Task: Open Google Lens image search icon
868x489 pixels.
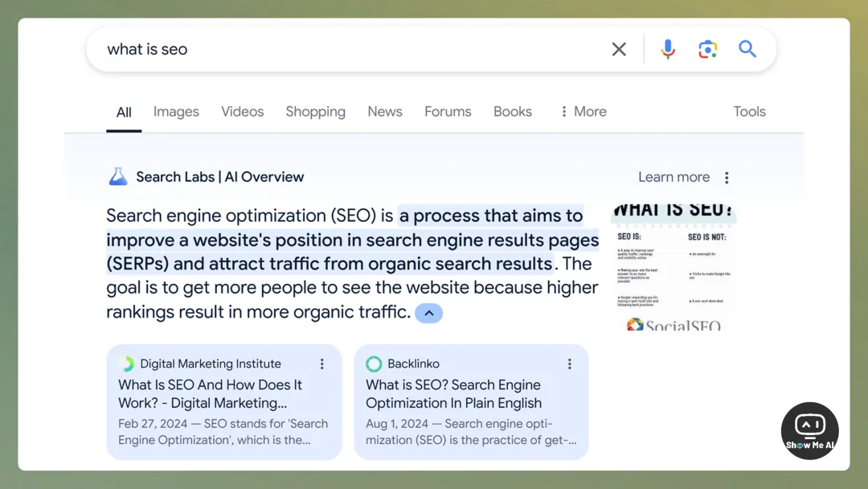Action: [707, 49]
